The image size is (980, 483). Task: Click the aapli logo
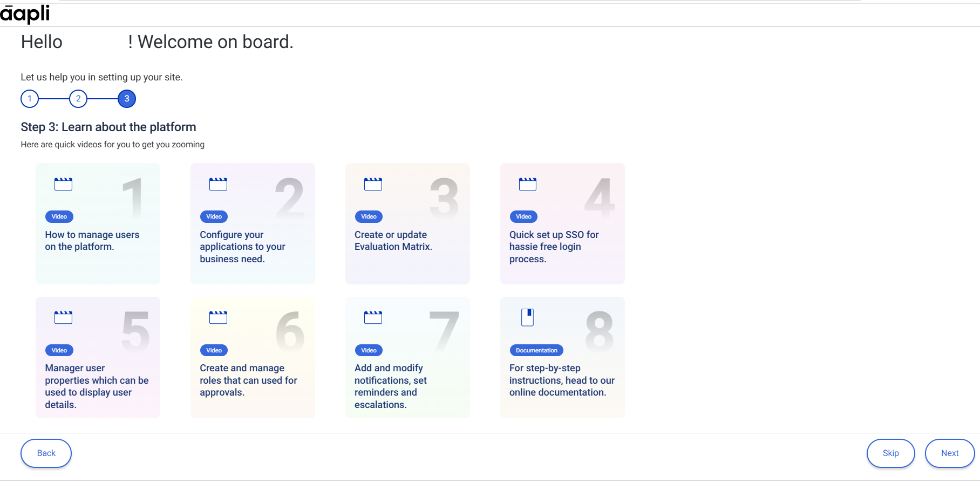[25, 13]
